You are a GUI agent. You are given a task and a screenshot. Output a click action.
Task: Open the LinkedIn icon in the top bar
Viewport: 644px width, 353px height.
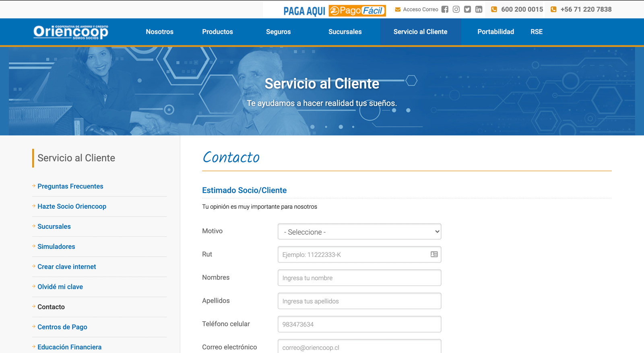click(479, 9)
